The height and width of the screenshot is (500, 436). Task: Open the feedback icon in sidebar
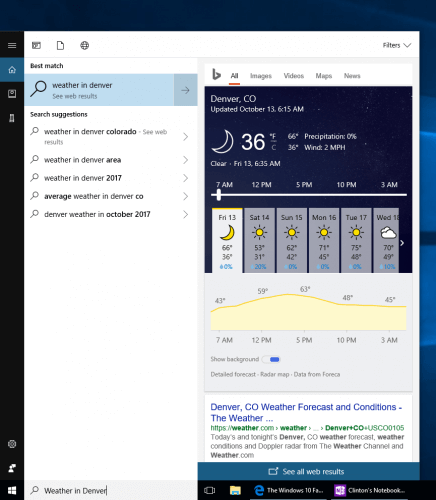(x=12, y=468)
